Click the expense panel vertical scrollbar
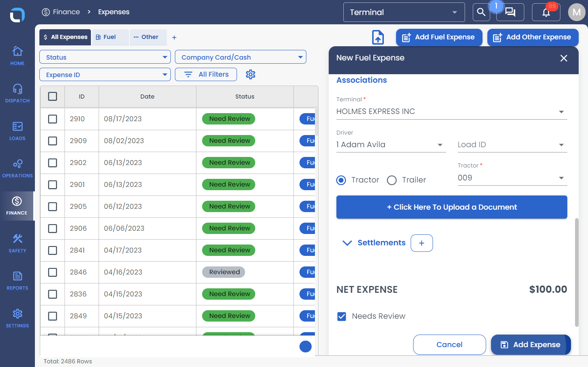The width and height of the screenshot is (588, 367). [x=577, y=272]
